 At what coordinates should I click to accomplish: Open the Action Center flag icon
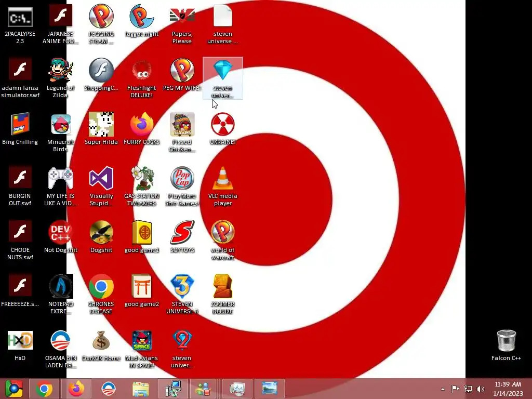point(455,389)
